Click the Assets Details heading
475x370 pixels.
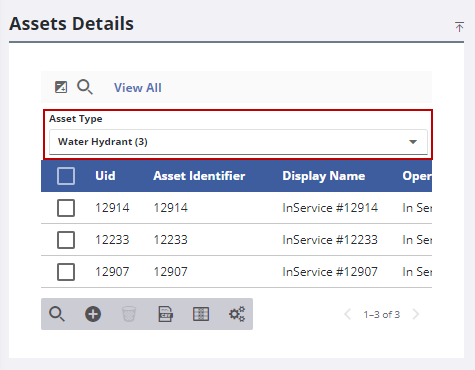[x=71, y=24]
